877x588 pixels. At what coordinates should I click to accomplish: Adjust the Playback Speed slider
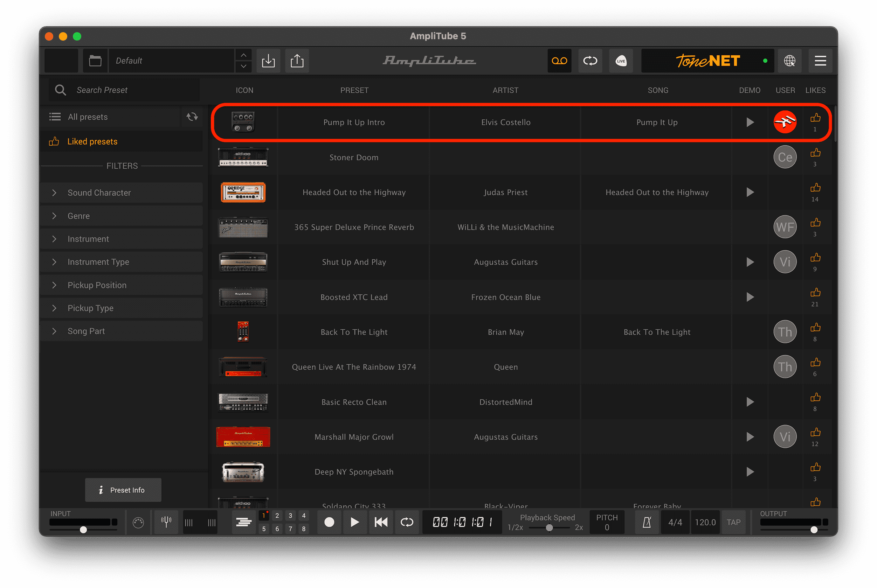549,528
